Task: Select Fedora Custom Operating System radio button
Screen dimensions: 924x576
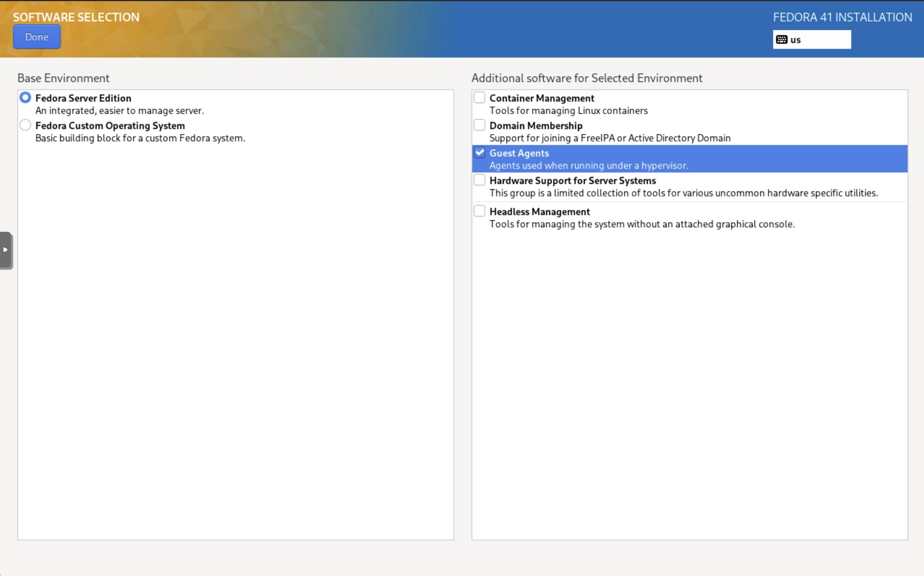Action: pyautogui.click(x=25, y=125)
